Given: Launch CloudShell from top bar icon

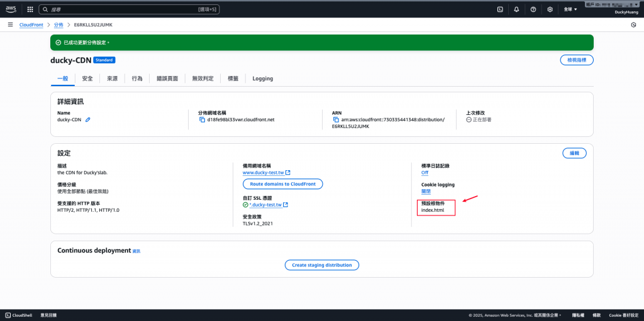Looking at the screenshot, I should click(x=500, y=9).
